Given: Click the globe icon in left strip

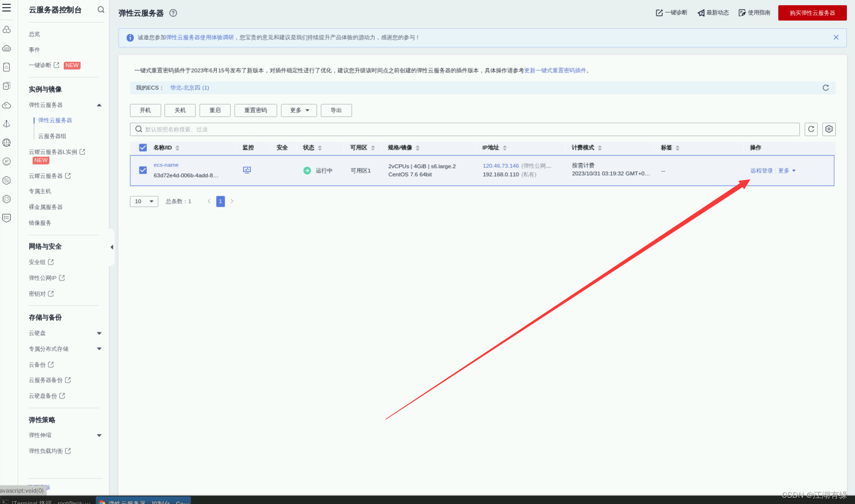Looking at the screenshot, I should (7, 142).
